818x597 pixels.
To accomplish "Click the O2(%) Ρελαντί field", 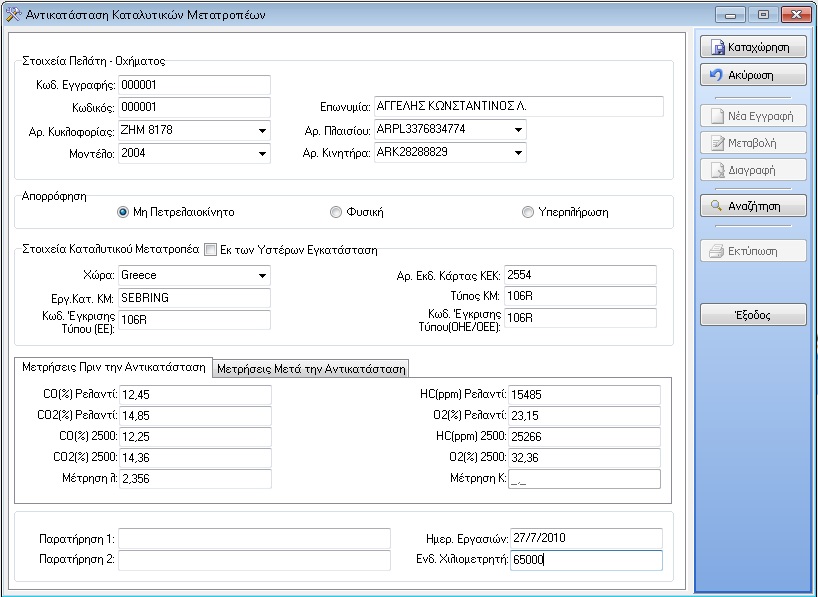I will pyautogui.click(x=584, y=415).
